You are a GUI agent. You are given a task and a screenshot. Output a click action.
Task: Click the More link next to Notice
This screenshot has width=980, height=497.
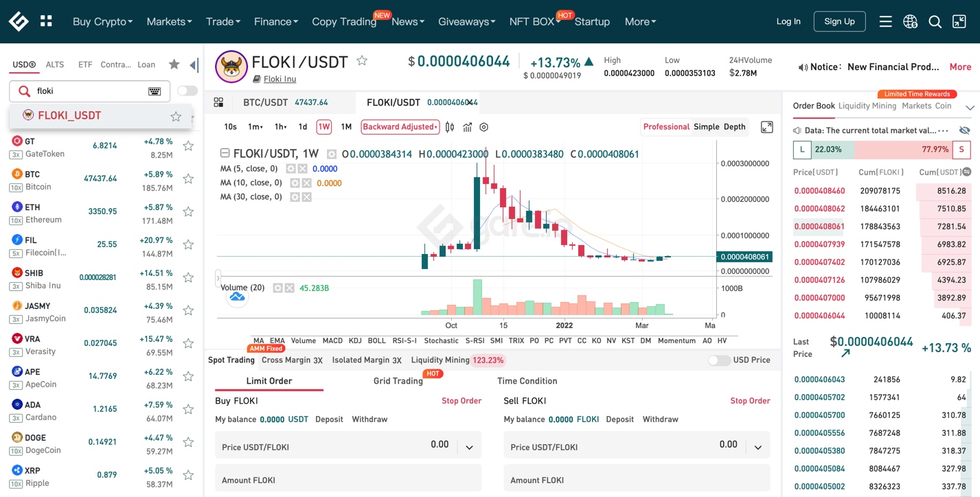pyautogui.click(x=960, y=67)
